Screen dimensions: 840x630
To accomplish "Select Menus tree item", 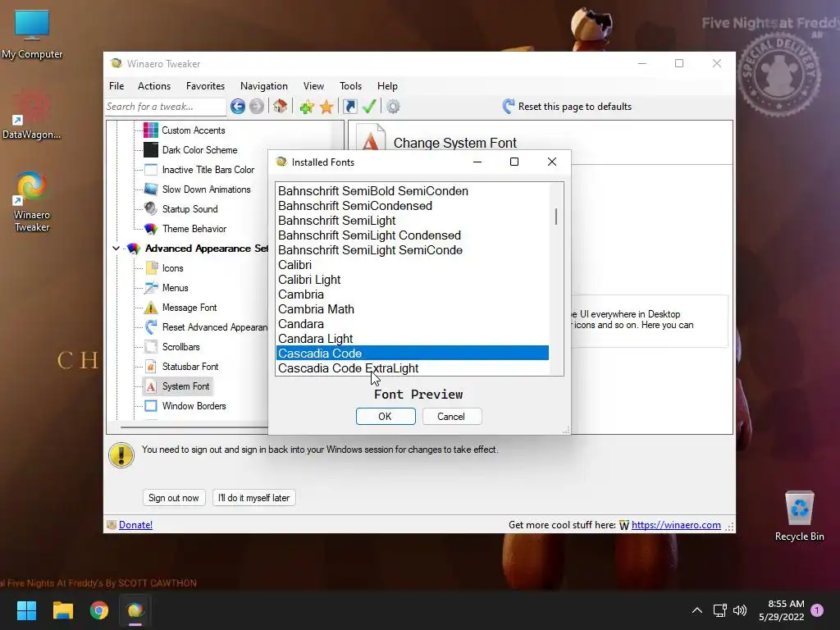I will pos(176,288).
